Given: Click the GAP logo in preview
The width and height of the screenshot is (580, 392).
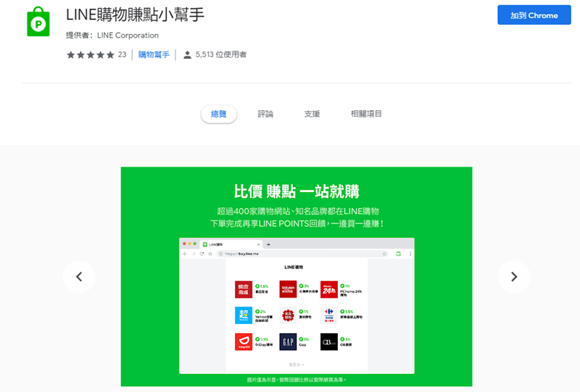Looking at the screenshot, I should [x=288, y=341].
